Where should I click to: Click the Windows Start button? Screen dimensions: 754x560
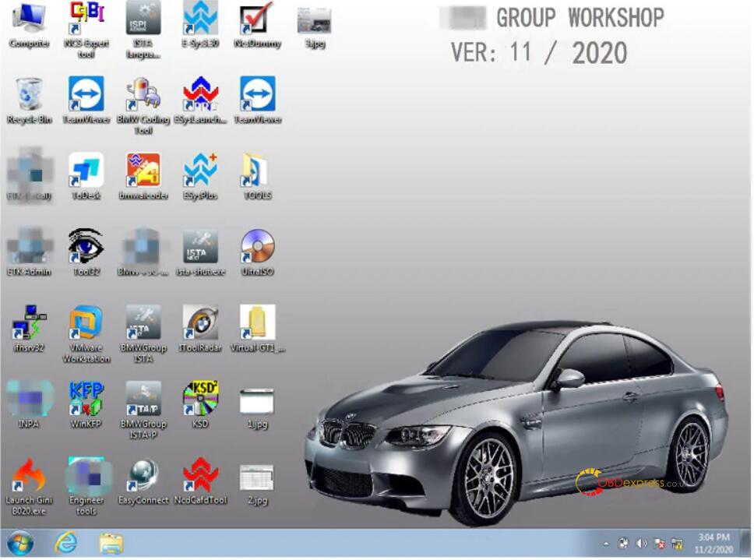coord(20,543)
